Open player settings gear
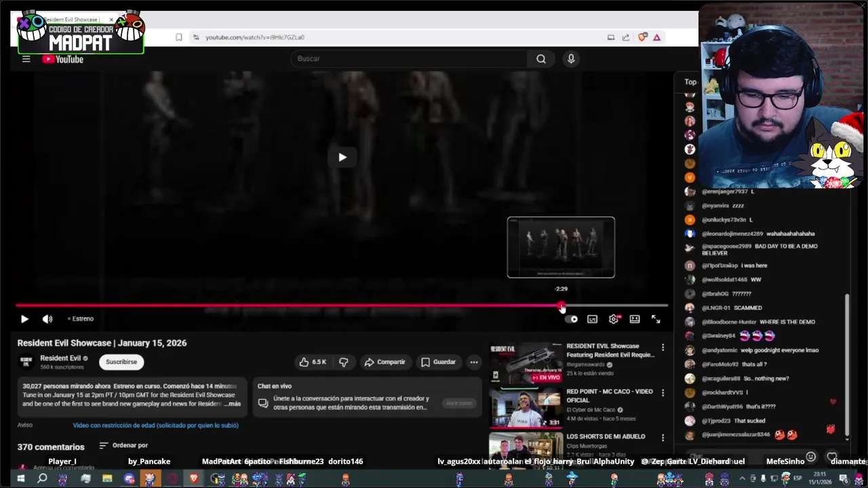This screenshot has height=488, width=868. [614, 319]
